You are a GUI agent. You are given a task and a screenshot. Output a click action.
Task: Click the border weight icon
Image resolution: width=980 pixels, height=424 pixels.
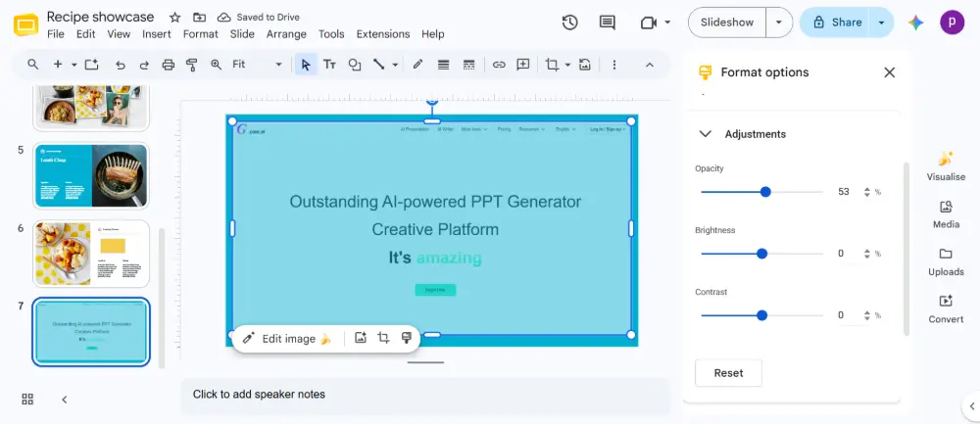(x=443, y=65)
